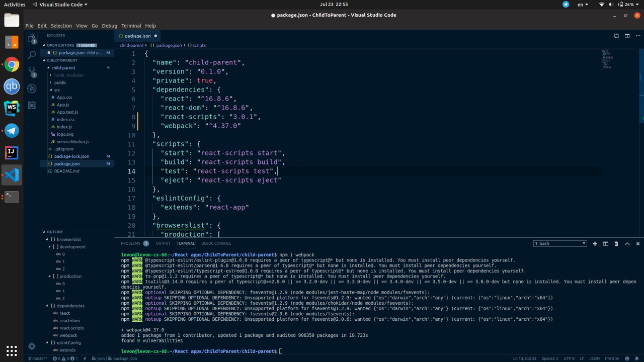Viewport: 644px width, 362px height.
Task: Open the Debug view in activity bar
Action: (x=32, y=88)
